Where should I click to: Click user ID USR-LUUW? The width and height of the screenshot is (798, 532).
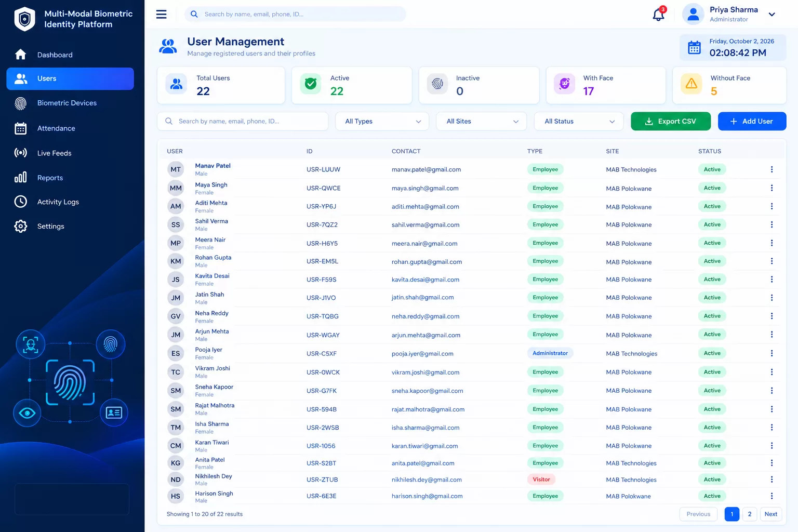[323, 169]
